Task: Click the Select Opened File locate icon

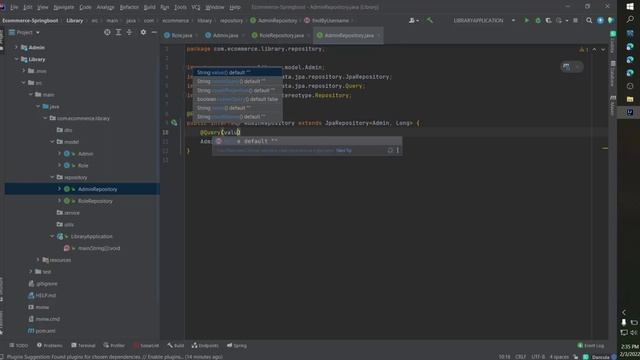Action: coord(107,32)
